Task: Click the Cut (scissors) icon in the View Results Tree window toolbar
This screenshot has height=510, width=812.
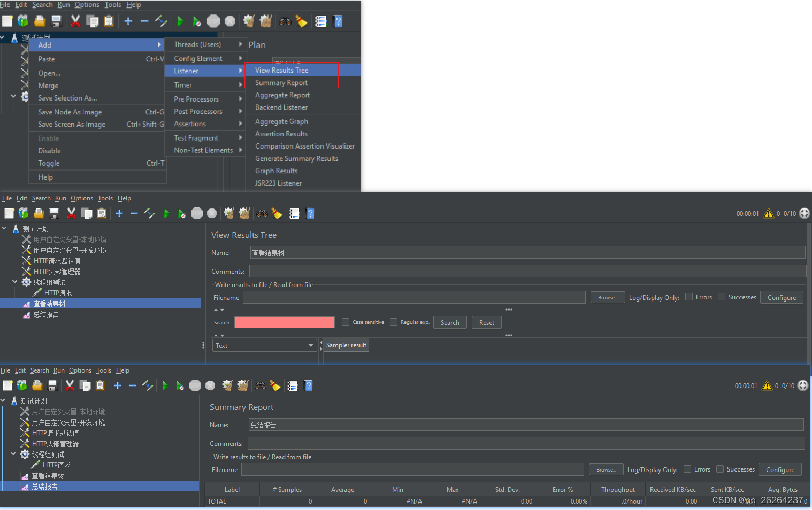Action: (x=71, y=213)
